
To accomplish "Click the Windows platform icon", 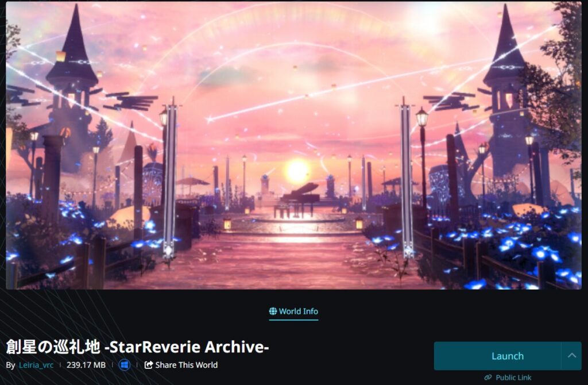I will (125, 365).
